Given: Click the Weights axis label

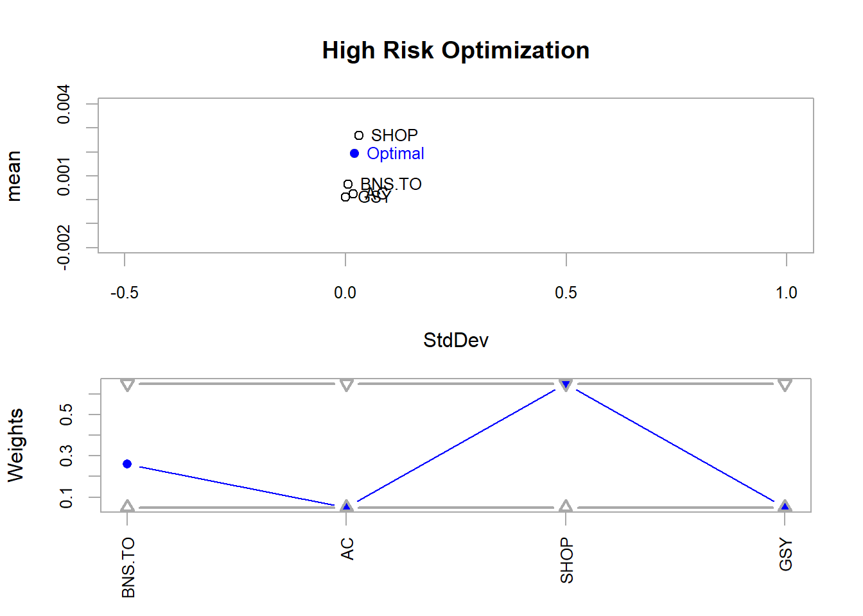Looking at the screenshot, I should 15,445.
